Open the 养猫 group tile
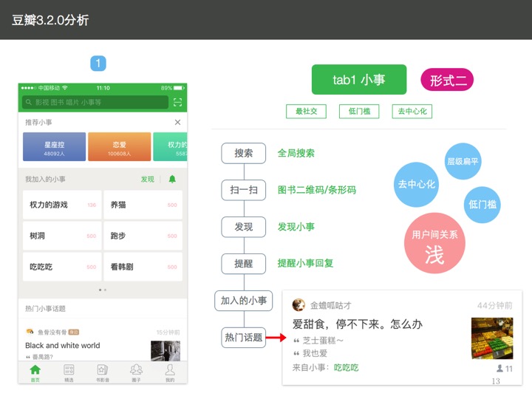Screen dimensions: 532x399 143,205
